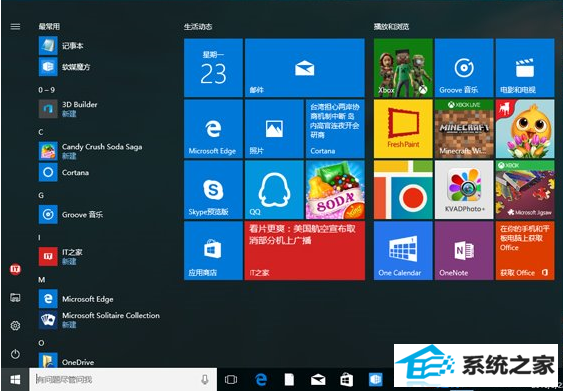Launch the Skype预览版 tile
The height and width of the screenshot is (392, 563).
(213, 190)
